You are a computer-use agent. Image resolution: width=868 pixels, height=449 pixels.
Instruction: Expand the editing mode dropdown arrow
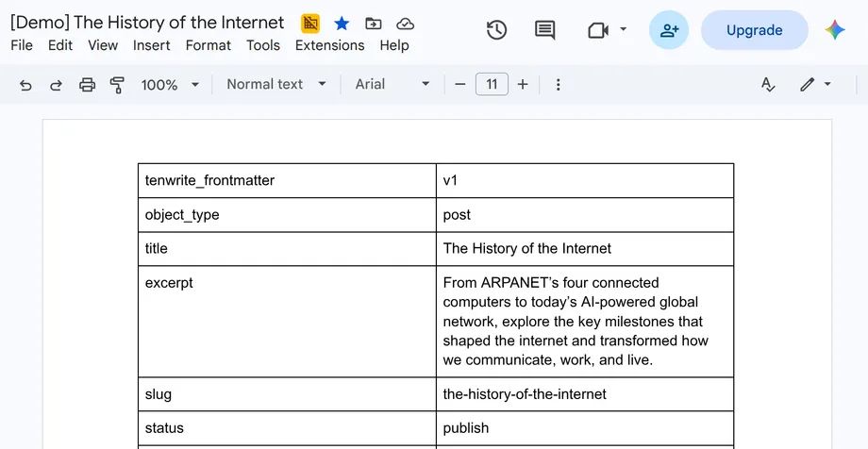(827, 84)
